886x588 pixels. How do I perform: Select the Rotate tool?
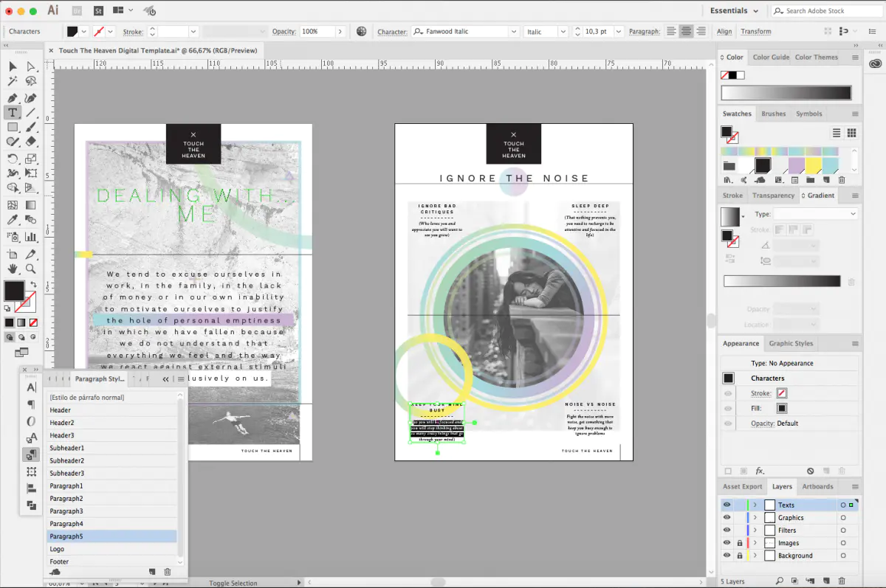point(13,159)
